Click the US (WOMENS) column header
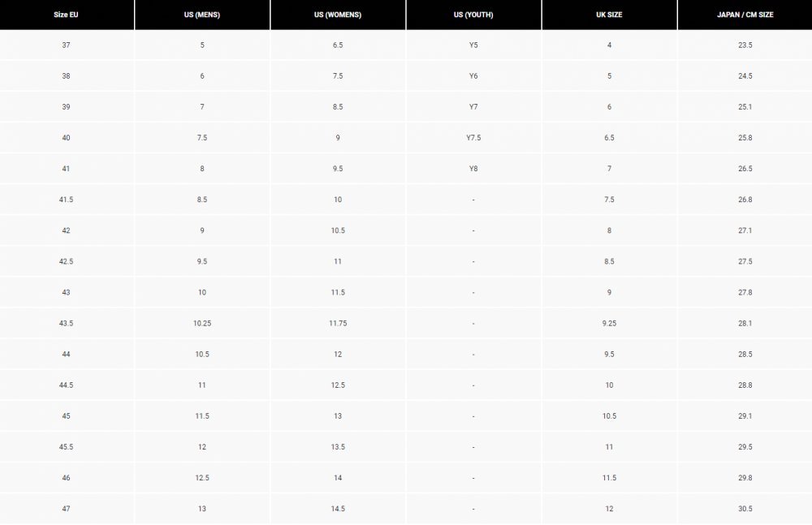812x525 pixels. [x=338, y=15]
